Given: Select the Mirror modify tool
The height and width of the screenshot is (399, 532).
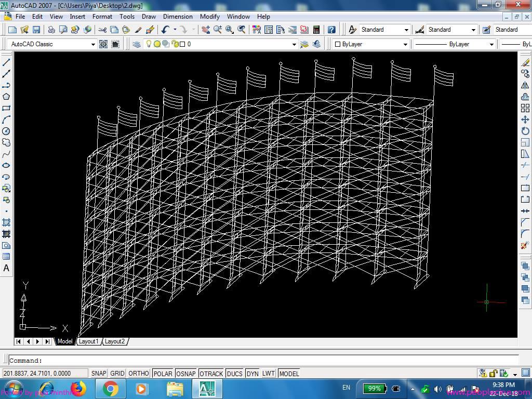Looking at the screenshot, I should [x=525, y=85].
